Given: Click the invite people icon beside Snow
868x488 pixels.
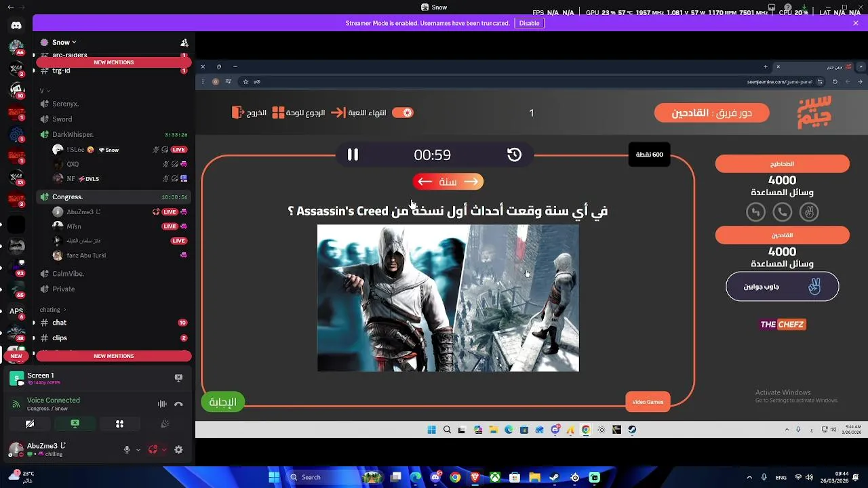Looking at the screenshot, I should (184, 42).
